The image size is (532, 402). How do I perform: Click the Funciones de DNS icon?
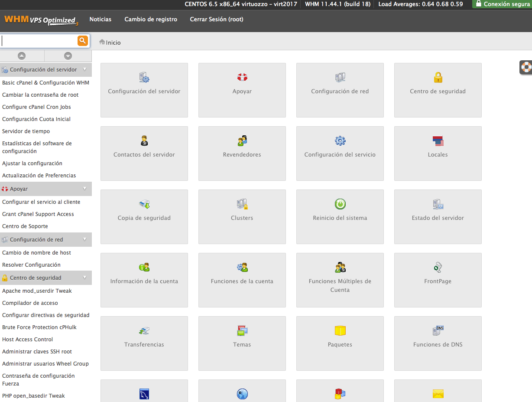pos(438,331)
